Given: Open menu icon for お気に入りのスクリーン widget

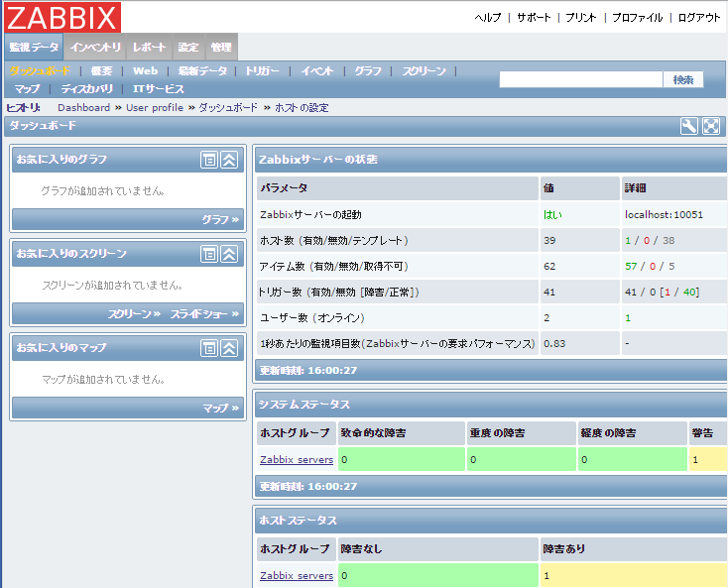Looking at the screenshot, I should point(209,254).
